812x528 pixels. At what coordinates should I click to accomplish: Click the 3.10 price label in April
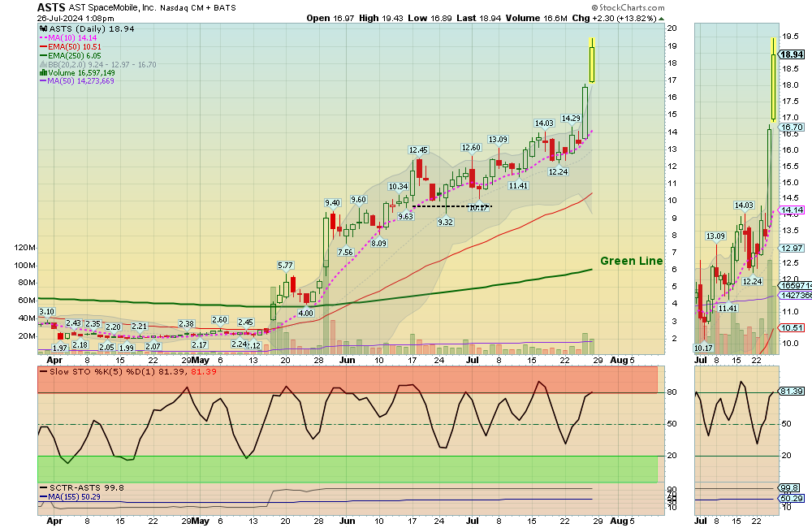click(46, 312)
